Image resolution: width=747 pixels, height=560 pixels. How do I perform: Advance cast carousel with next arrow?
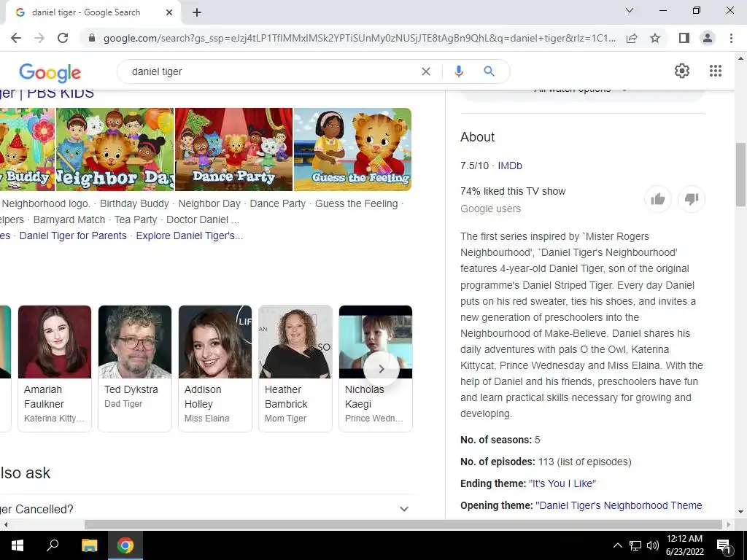click(x=381, y=368)
